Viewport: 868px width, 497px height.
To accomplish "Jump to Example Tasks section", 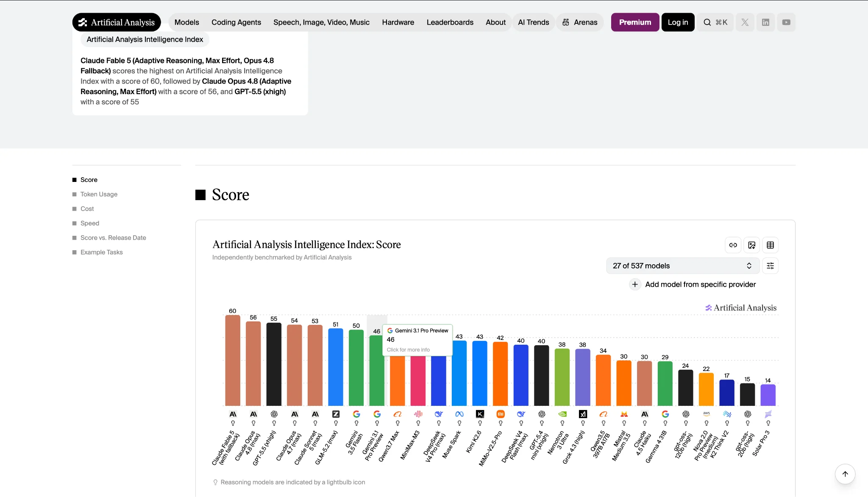I will (101, 252).
